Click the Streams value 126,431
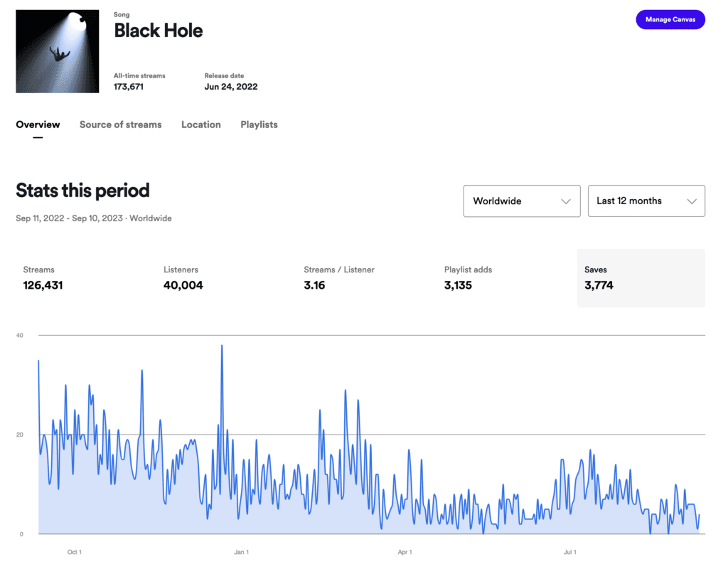The image size is (728, 564). coord(43,285)
